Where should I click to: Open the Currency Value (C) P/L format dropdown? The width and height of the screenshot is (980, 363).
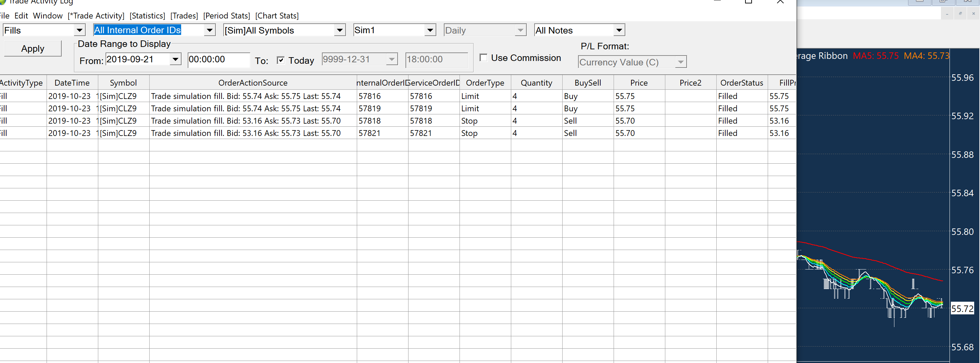[681, 62]
